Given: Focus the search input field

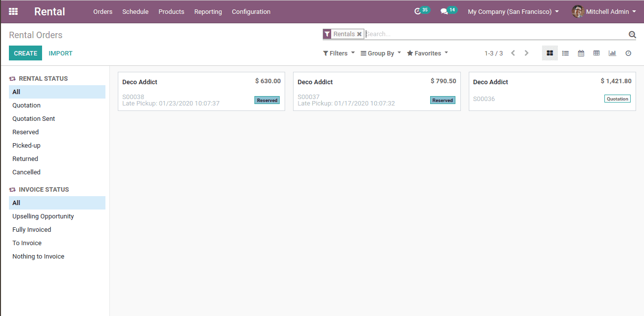Looking at the screenshot, I should click(496, 34).
